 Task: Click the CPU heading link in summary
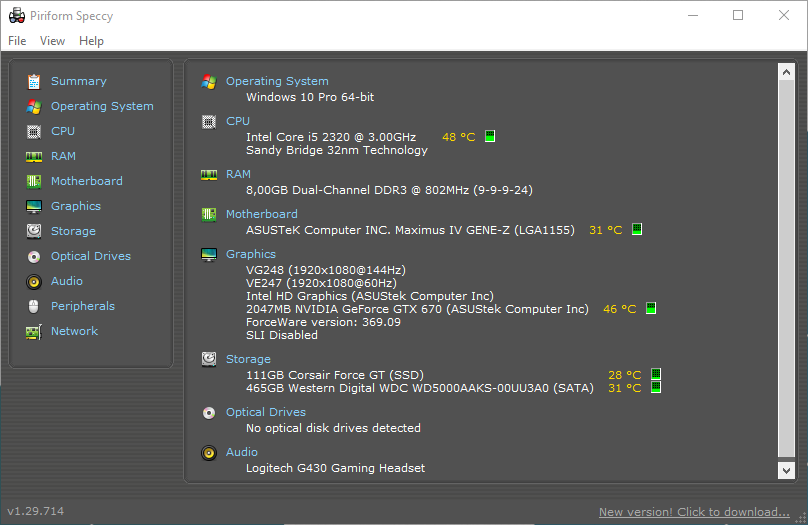[x=238, y=121]
